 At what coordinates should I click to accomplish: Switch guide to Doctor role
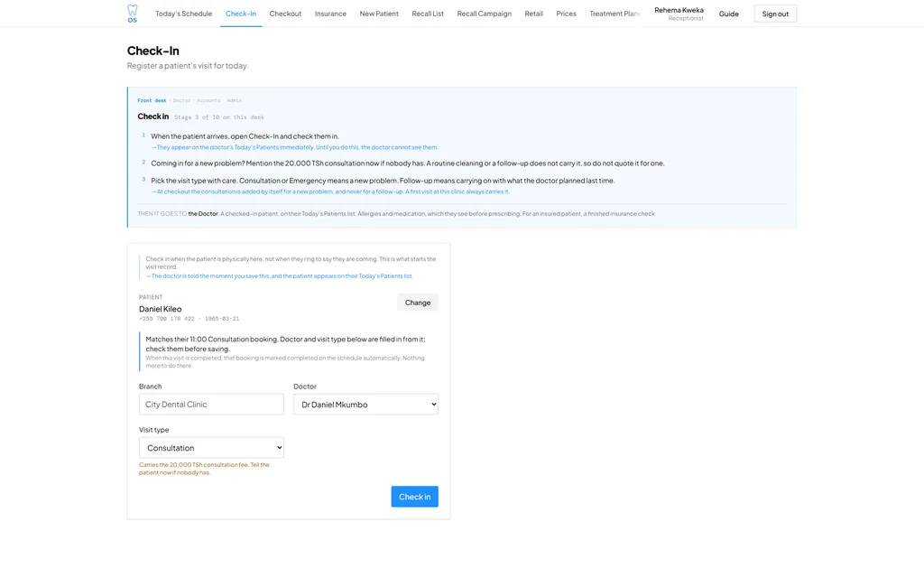181,100
